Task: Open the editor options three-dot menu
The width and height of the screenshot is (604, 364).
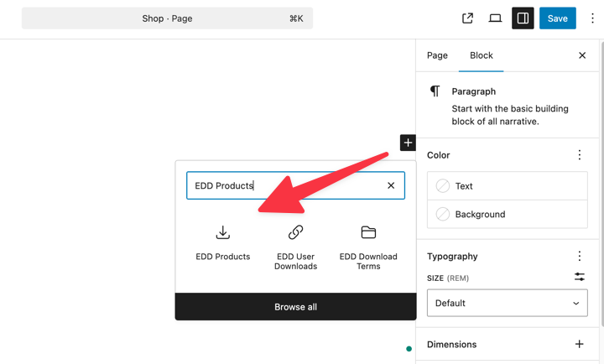Action: coord(592,18)
